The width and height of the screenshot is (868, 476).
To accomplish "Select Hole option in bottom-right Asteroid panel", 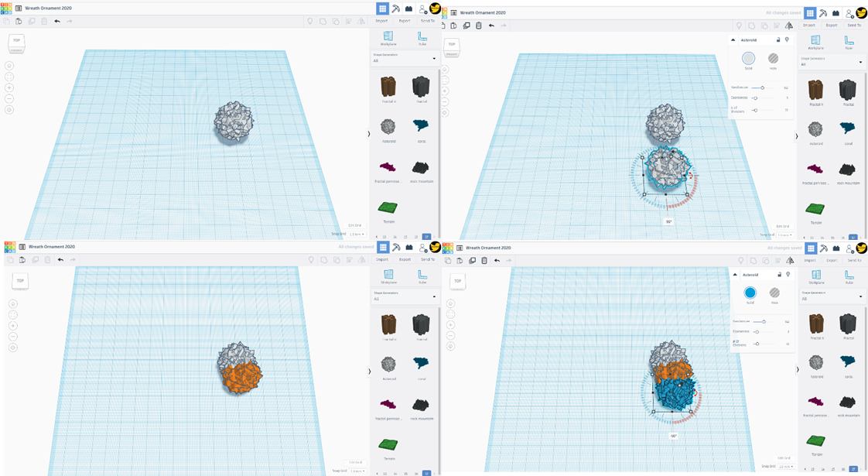I will tap(774, 293).
